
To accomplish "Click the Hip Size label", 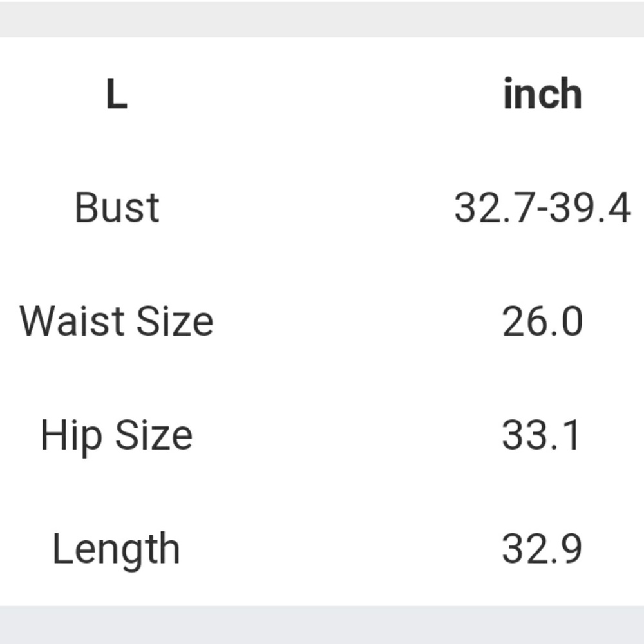I will pos(117,435).
